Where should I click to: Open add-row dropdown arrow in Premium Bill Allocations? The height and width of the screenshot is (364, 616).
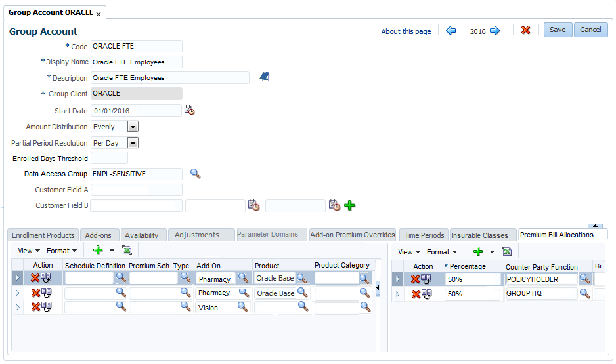pos(493,252)
